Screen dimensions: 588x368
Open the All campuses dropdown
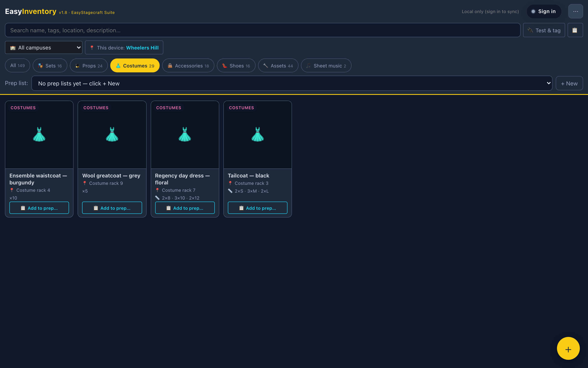(44, 47)
